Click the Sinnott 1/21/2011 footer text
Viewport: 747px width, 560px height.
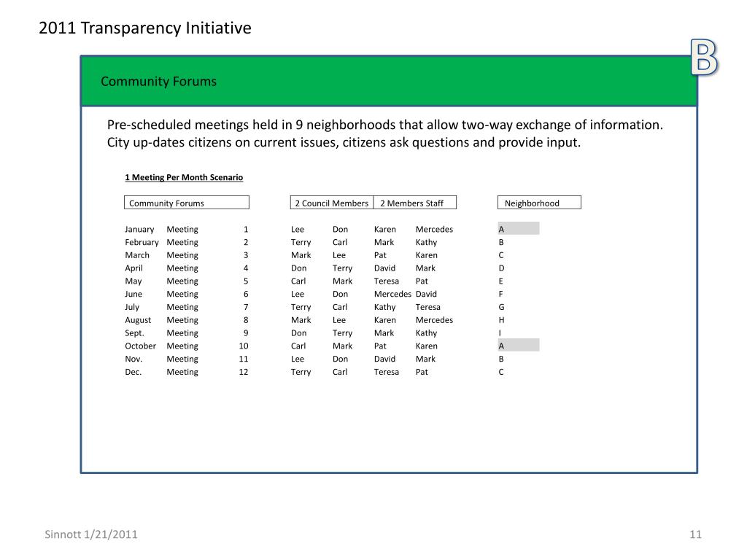click(91, 534)
